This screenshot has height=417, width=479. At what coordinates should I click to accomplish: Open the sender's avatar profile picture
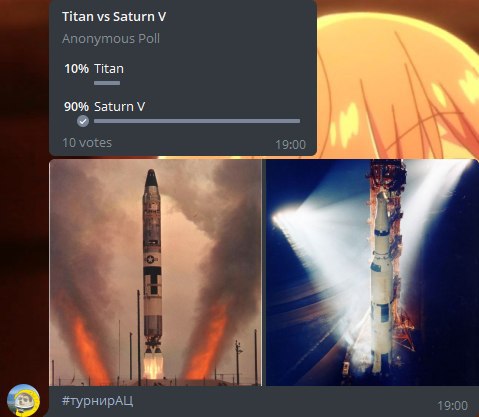pos(23,400)
